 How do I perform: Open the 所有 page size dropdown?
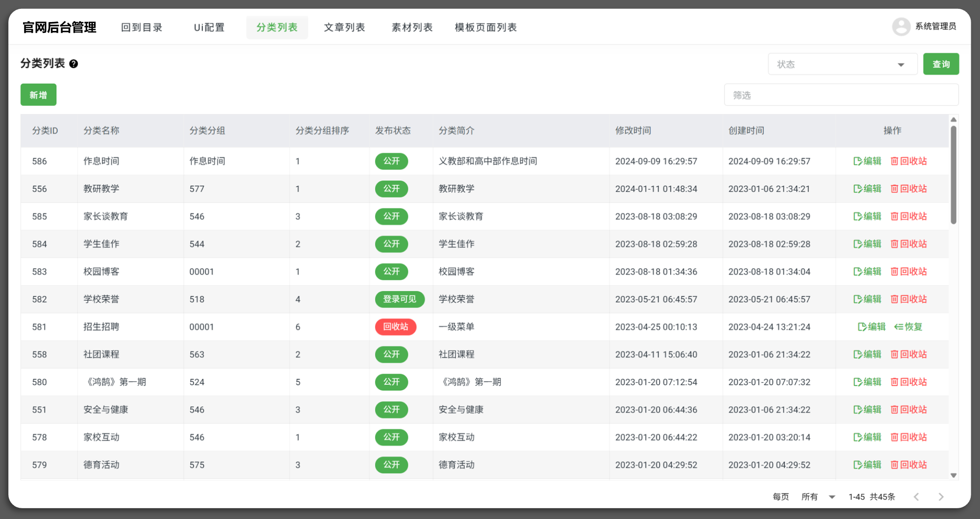point(818,496)
